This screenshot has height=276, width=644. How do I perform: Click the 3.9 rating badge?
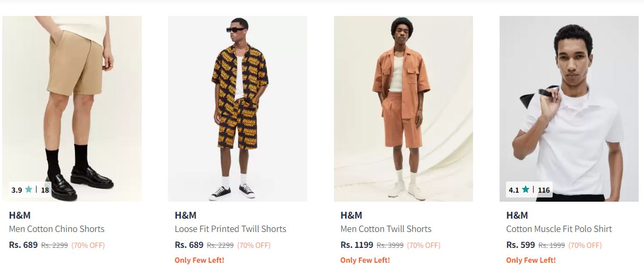17,190
